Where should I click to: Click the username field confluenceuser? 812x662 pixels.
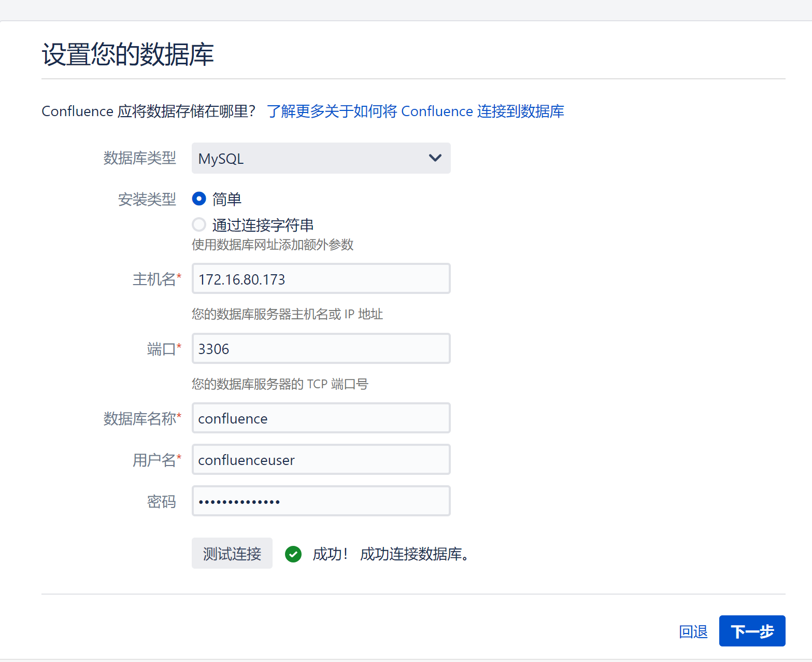321,459
